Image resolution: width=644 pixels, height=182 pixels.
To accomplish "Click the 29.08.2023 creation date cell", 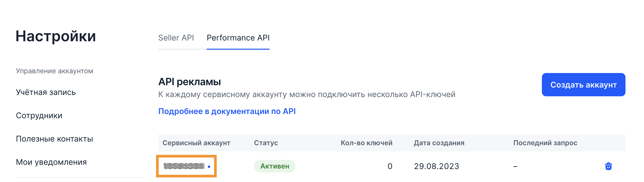I will tap(436, 166).
